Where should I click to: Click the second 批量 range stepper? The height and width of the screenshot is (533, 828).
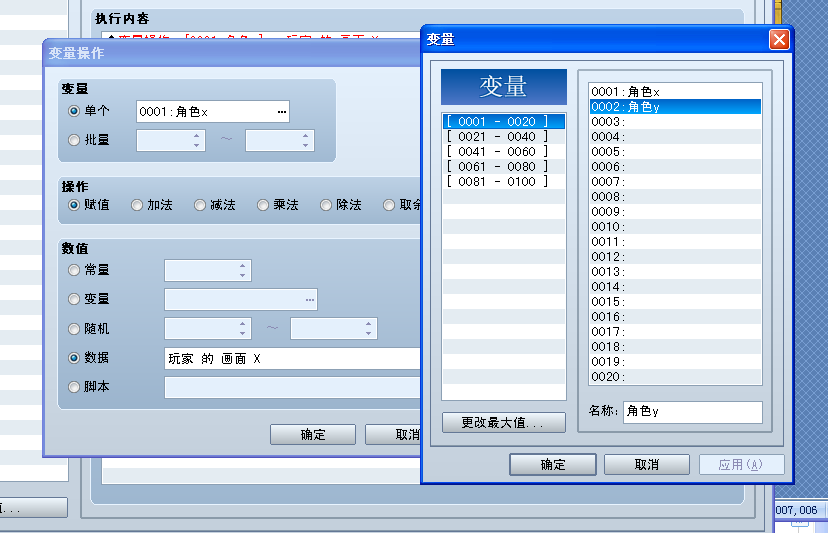[x=280, y=141]
